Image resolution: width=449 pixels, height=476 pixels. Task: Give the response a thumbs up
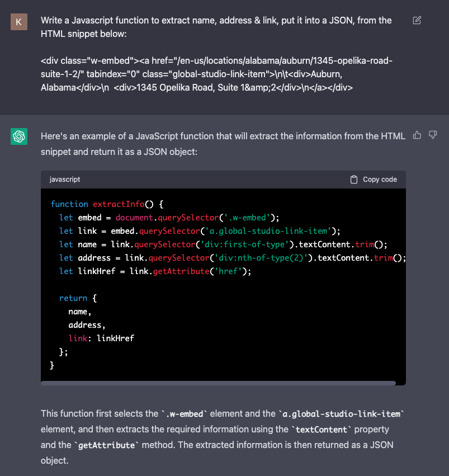tap(417, 135)
